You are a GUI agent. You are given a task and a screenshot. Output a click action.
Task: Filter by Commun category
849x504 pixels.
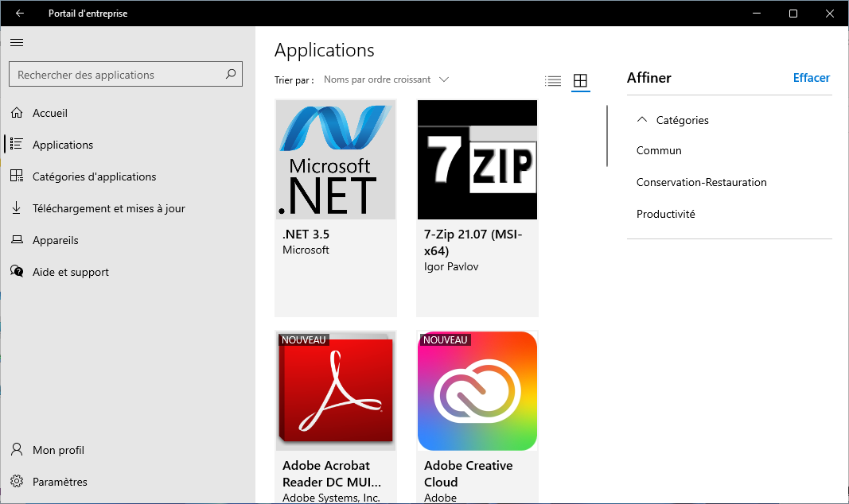click(659, 150)
